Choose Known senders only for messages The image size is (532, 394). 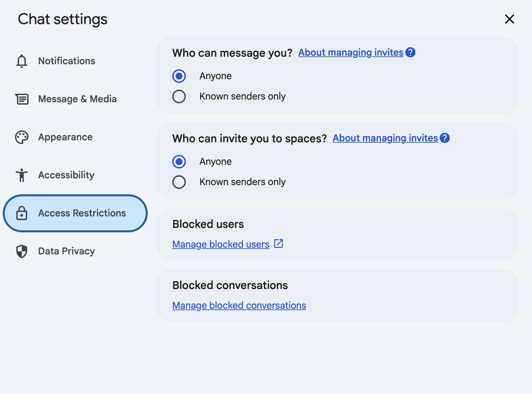(x=179, y=96)
